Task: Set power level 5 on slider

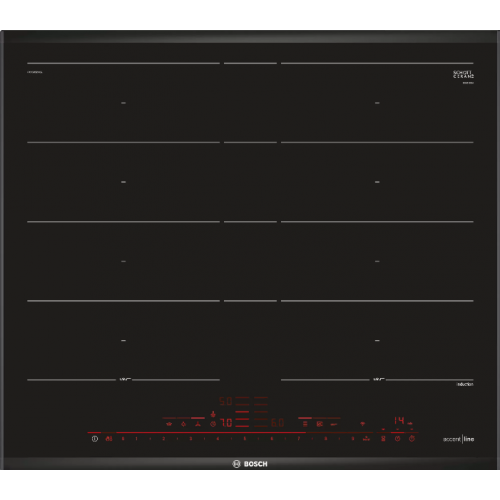Action: point(245,439)
